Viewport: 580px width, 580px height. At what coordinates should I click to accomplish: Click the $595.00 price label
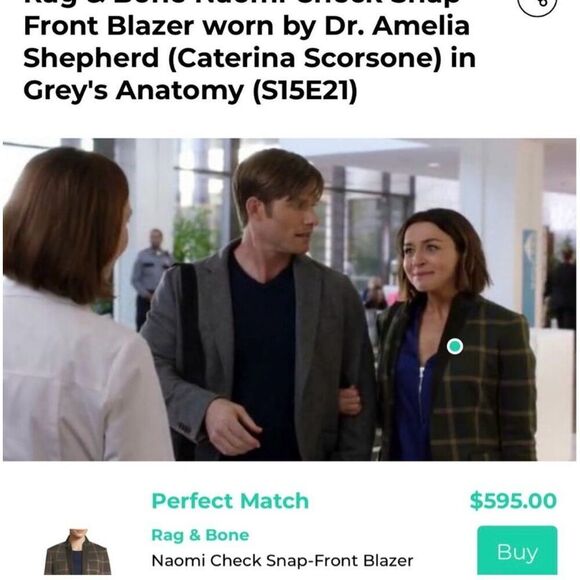[x=513, y=501]
